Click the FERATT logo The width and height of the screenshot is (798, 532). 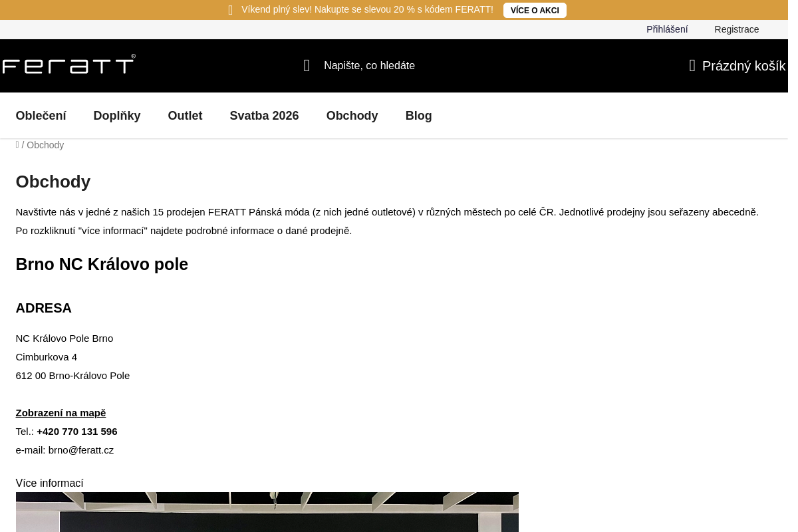[x=68, y=65]
